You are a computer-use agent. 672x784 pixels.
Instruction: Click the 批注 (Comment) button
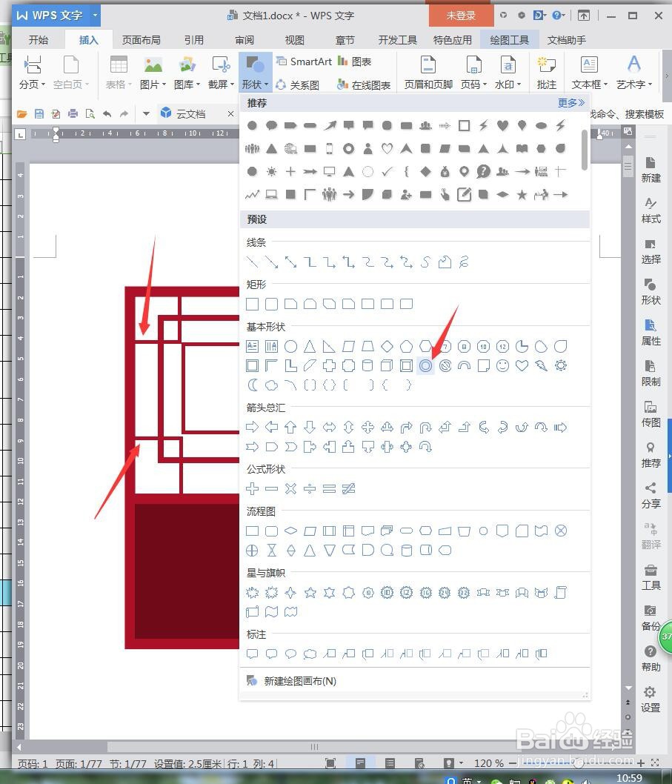coord(547,73)
